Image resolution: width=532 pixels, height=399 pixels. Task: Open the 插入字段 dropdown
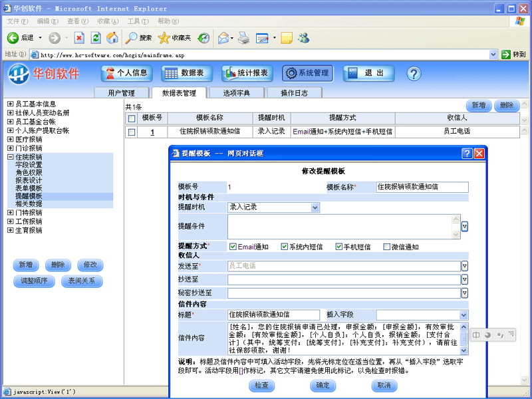tap(422, 315)
